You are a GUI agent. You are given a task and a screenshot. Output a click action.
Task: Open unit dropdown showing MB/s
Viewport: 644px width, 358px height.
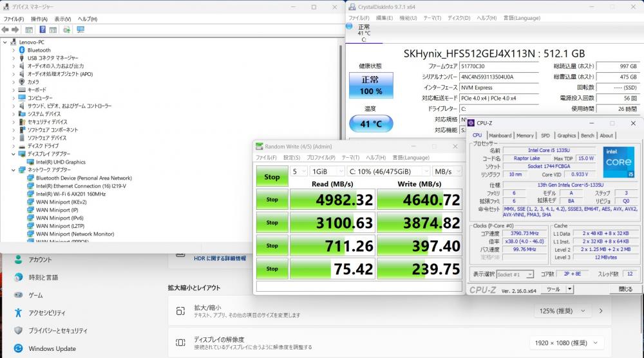click(447, 171)
